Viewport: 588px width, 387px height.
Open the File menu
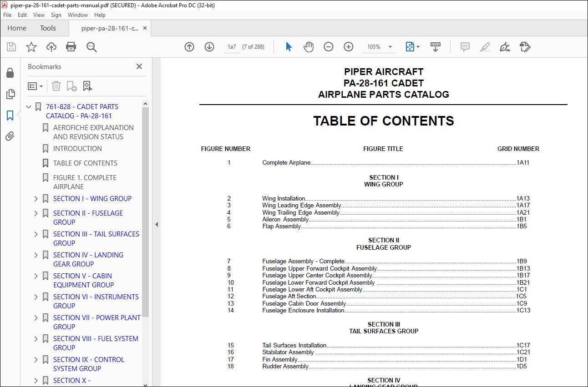click(x=7, y=15)
